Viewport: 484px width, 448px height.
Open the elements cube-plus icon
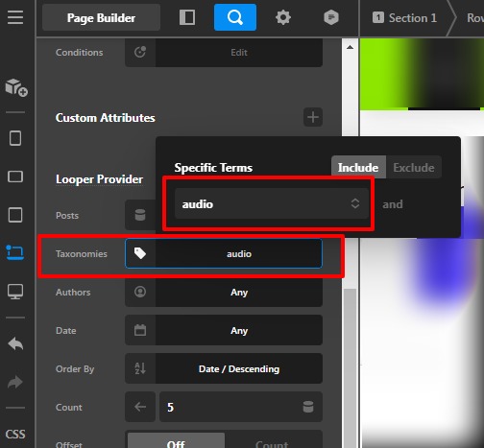pyautogui.click(x=16, y=87)
